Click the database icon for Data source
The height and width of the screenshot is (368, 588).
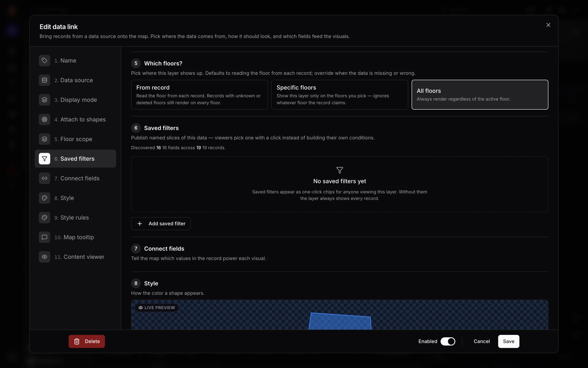click(x=44, y=80)
